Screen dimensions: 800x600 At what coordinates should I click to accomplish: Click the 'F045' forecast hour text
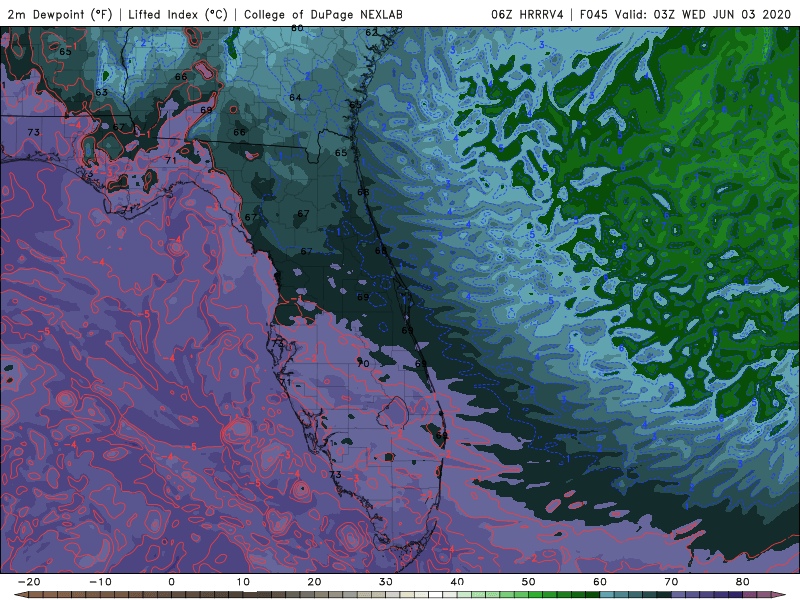click(594, 14)
